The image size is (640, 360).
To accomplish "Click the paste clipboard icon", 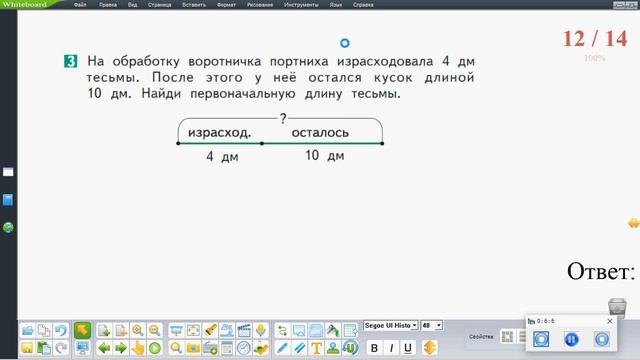I will (x=44, y=348).
